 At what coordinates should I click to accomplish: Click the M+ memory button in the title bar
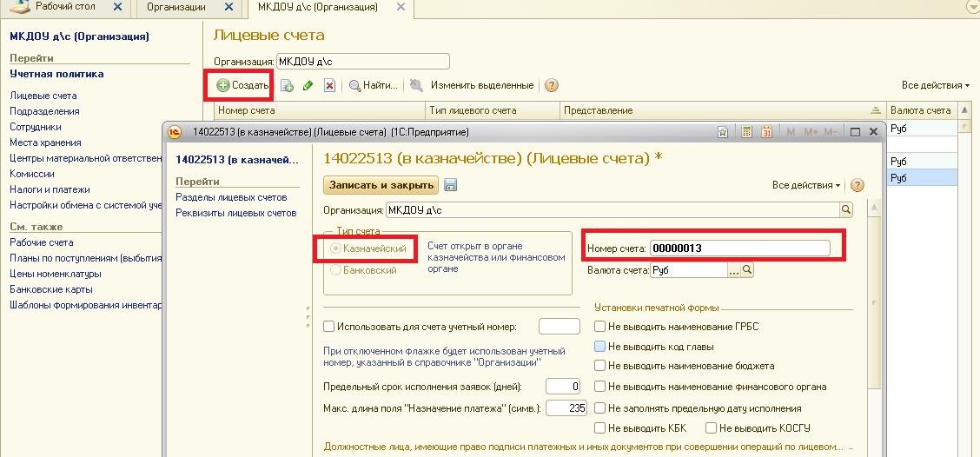click(811, 132)
